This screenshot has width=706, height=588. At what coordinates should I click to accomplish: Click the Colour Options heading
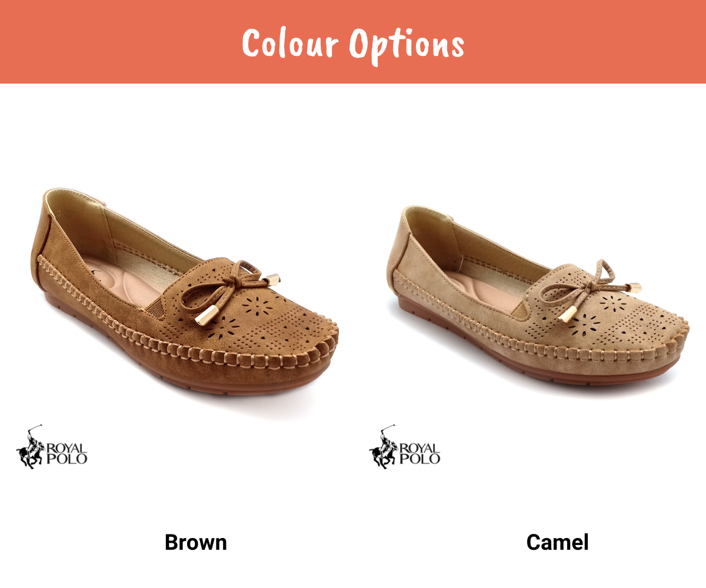coord(353,43)
